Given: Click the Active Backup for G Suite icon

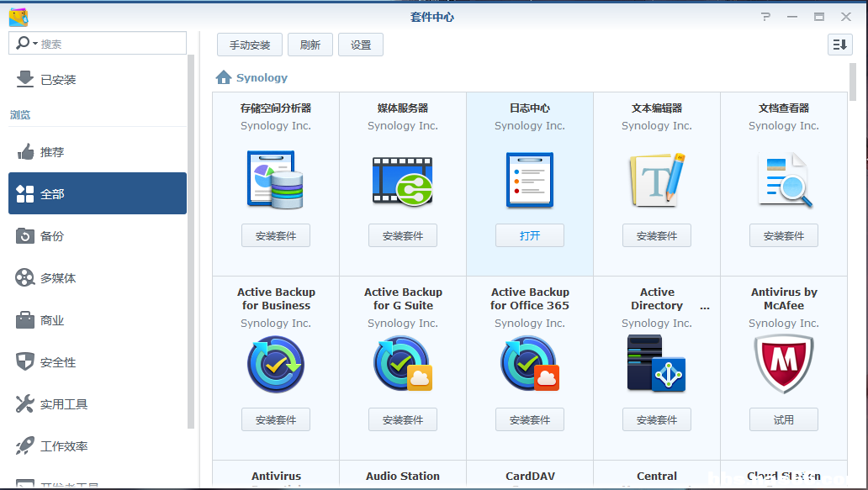Looking at the screenshot, I should click(402, 365).
